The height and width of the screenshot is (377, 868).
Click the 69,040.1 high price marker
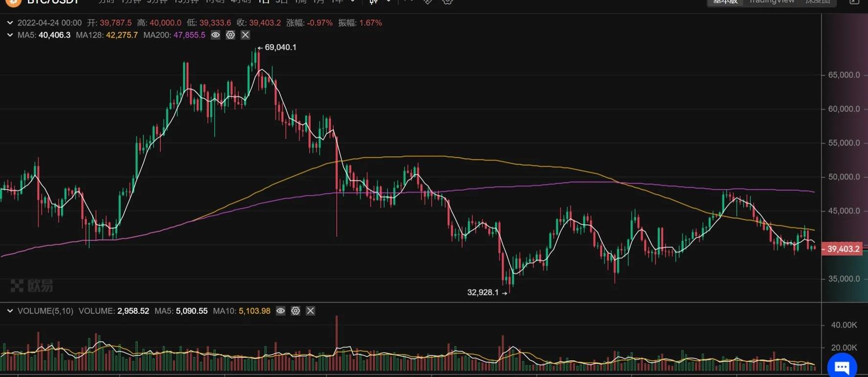[x=280, y=47]
